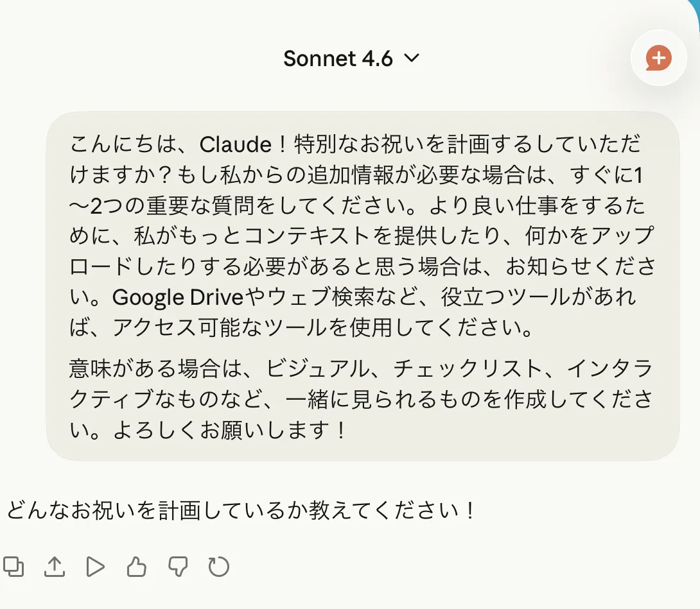Click the word "Claude" in the user message

coord(236,144)
